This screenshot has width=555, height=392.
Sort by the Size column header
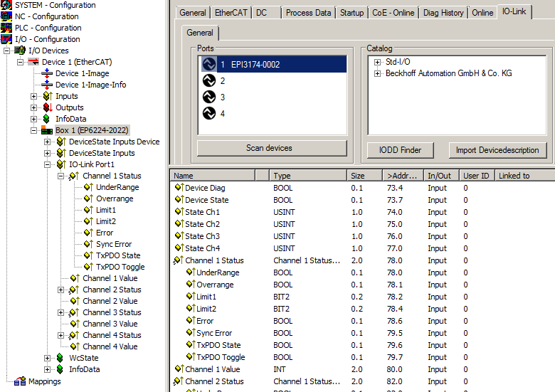point(364,176)
